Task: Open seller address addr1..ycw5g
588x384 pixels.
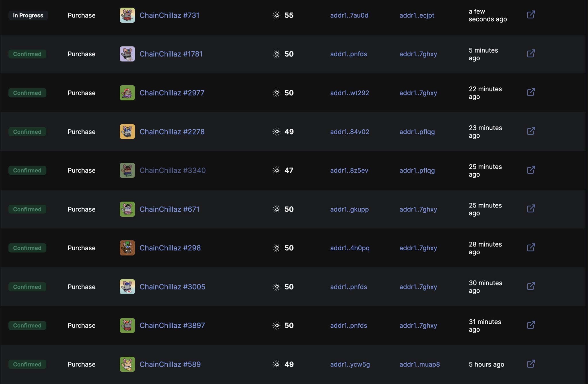Action: [350, 364]
